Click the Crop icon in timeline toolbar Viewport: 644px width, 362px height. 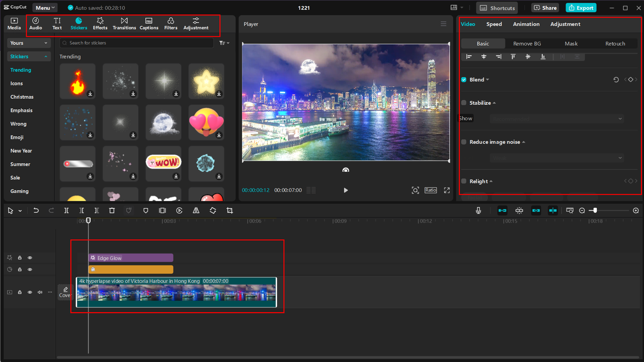(229, 210)
